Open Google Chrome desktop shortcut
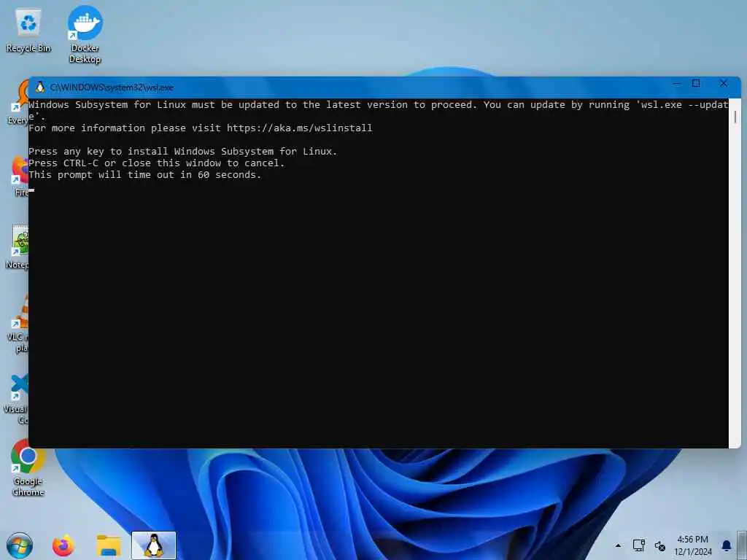The width and height of the screenshot is (747, 560). pyautogui.click(x=28, y=467)
